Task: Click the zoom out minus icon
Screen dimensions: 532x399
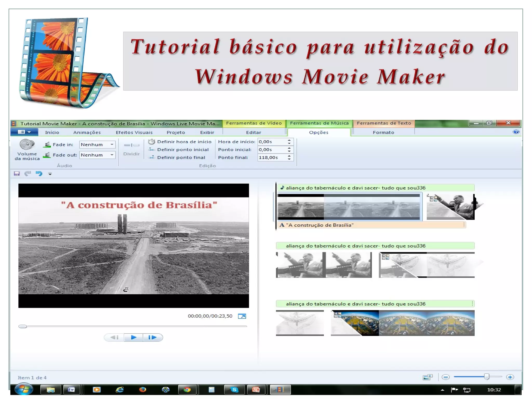Action: click(445, 377)
